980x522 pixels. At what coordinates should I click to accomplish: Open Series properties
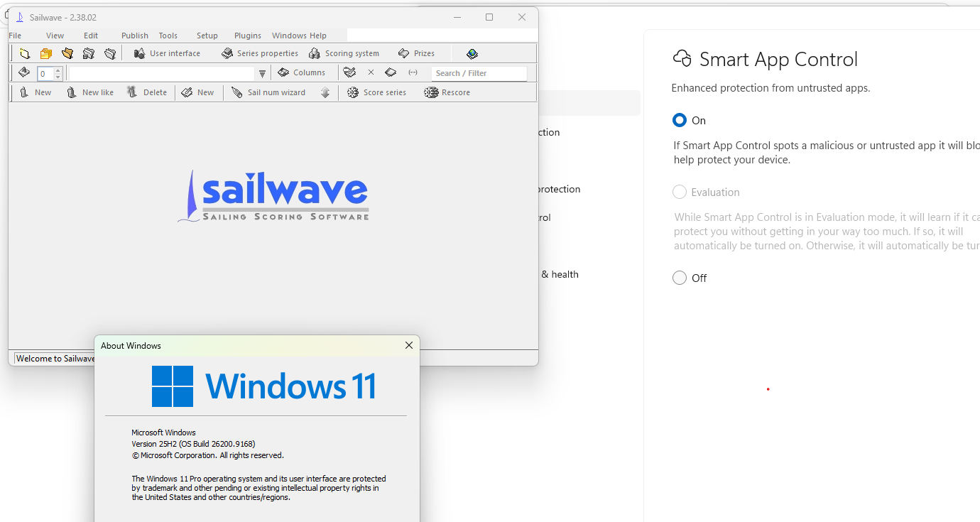coord(259,53)
